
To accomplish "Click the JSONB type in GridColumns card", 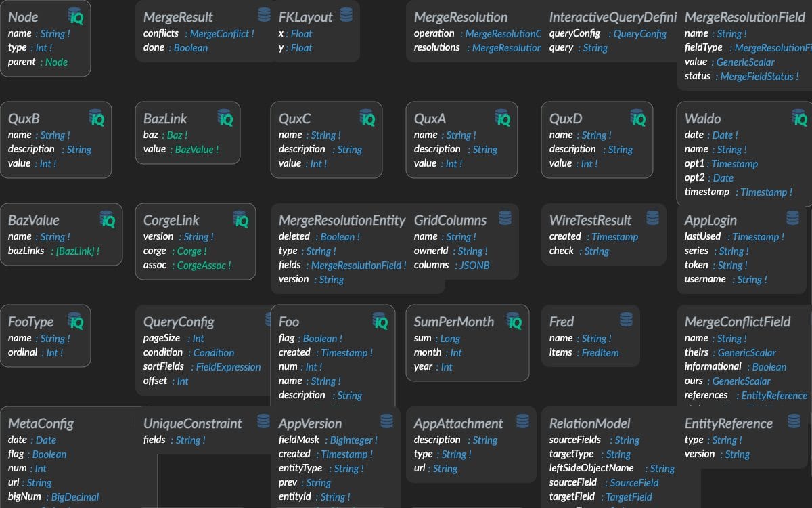I will 474,266.
